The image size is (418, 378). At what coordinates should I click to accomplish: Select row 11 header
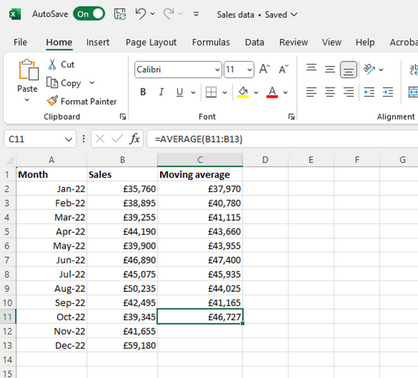(x=8, y=317)
